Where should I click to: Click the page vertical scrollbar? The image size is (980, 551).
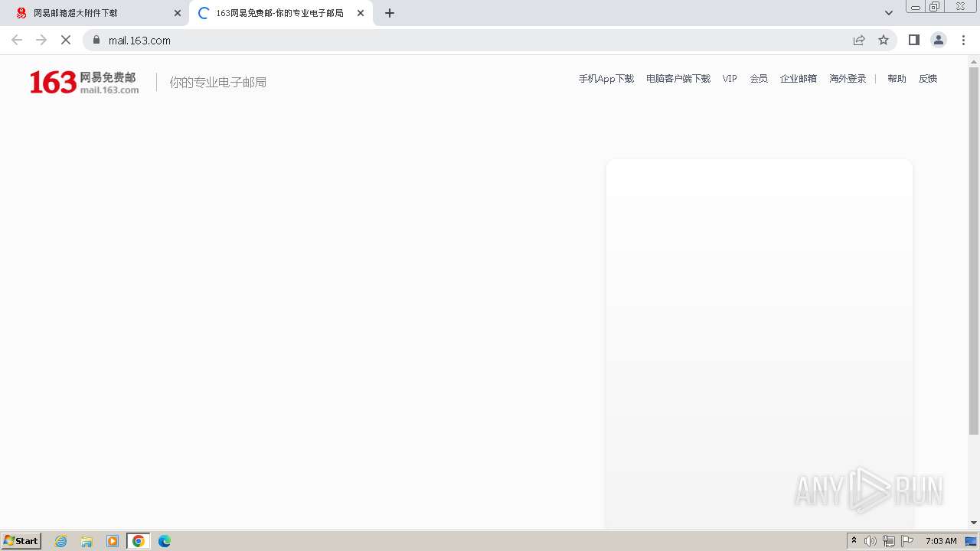click(x=974, y=250)
